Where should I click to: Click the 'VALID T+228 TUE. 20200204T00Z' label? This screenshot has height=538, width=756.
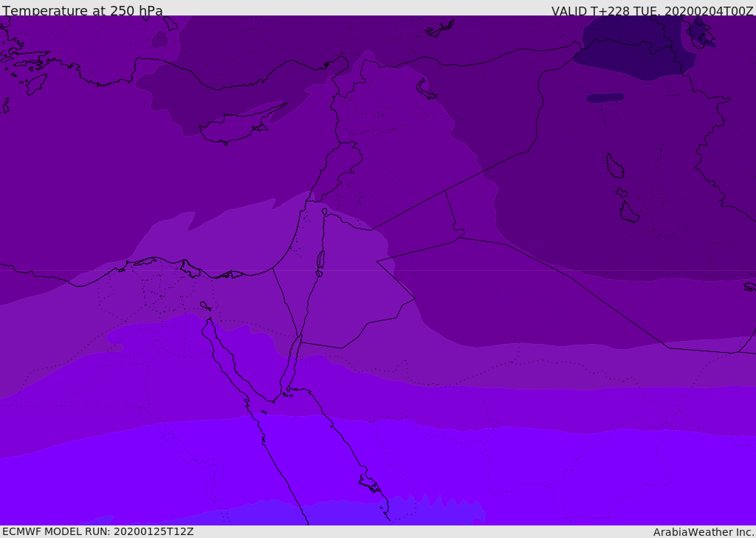click(653, 10)
